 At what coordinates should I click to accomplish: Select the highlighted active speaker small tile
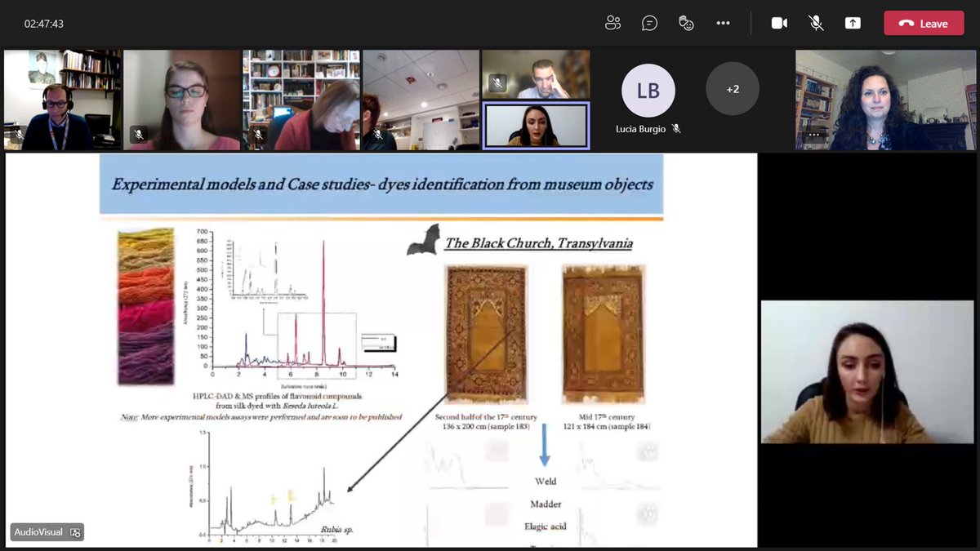tap(536, 126)
